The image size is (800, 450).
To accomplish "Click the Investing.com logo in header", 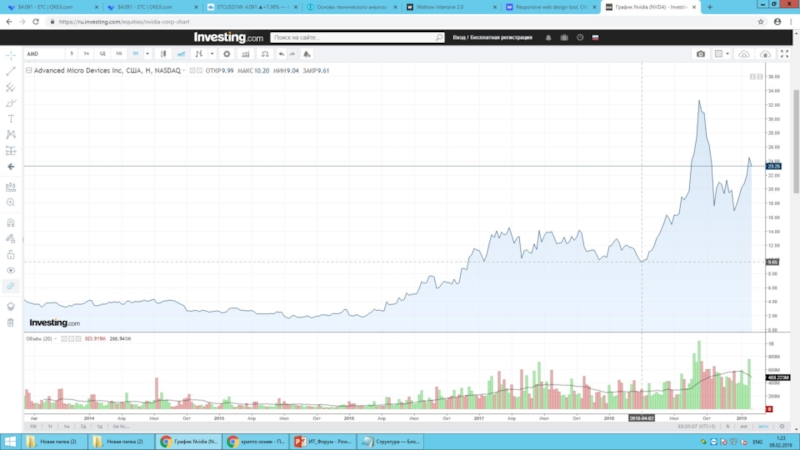I will point(228,38).
